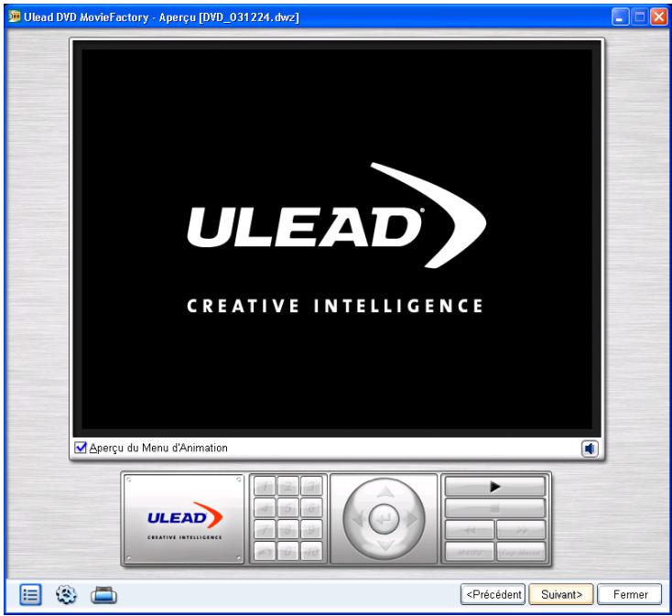This screenshot has height=616, width=672.
Task: Minimize the DVD MovieFactory window
Action: pos(620,17)
